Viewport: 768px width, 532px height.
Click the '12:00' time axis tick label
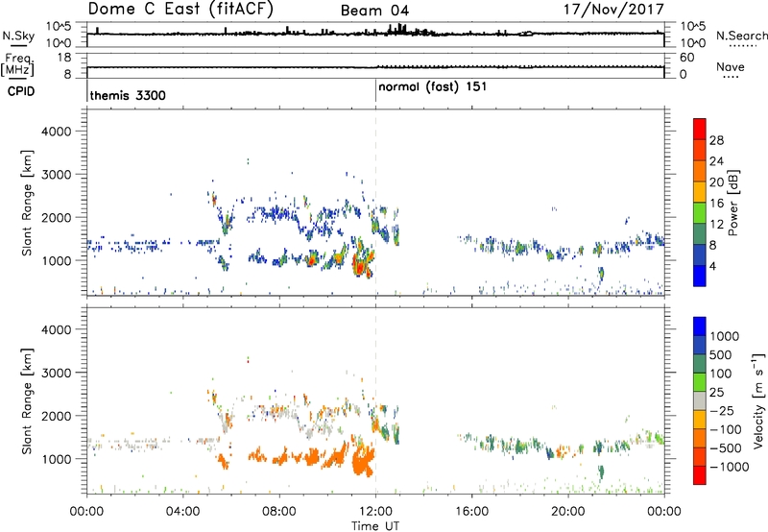click(375, 512)
